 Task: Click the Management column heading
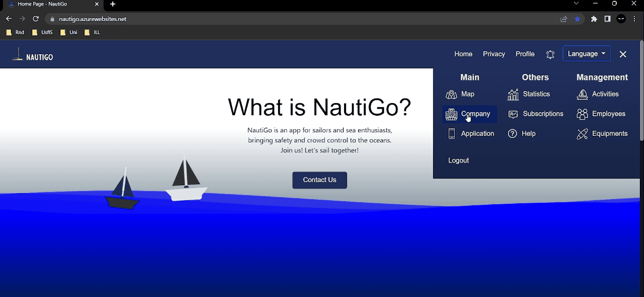(602, 78)
